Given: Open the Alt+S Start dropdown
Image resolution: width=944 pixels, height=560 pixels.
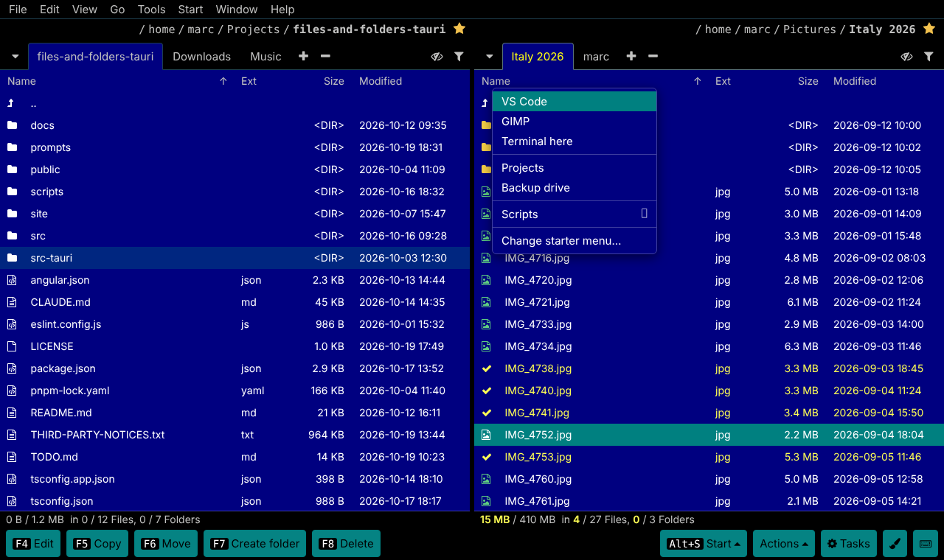Looking at the screenshot, I should tap(704, 544).
